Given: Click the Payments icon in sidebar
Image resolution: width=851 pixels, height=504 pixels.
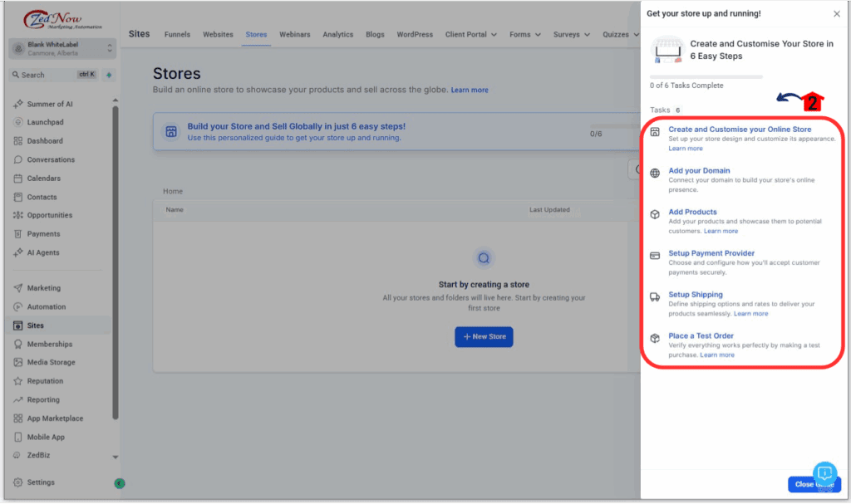Looking at the screenshot, I should tap(18, 234).
